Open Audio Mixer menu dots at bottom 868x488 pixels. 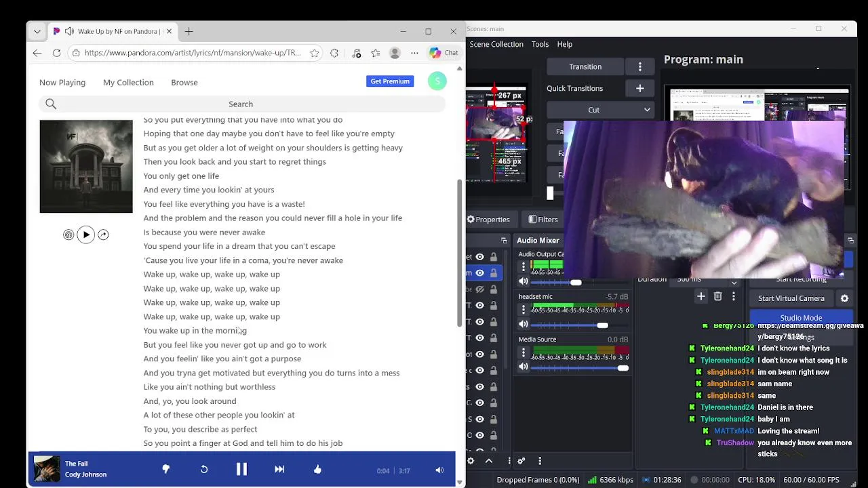click(540, 461)
